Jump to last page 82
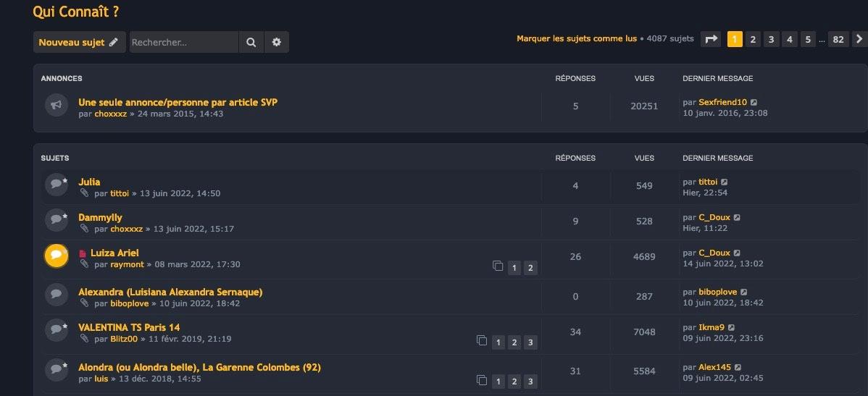 coord(838,39)
